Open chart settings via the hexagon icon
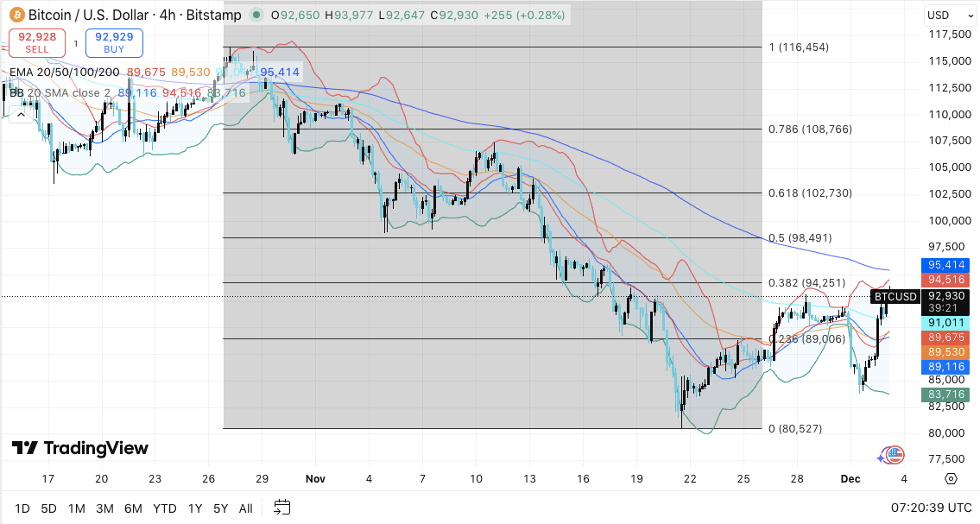980x524 pixels. (951, 479)
